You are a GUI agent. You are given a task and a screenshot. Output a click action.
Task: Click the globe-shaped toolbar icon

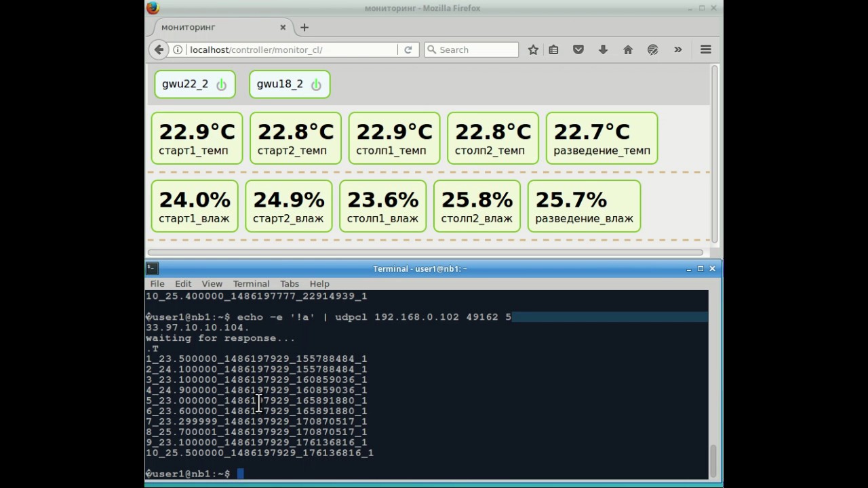(x=653, y=49)
